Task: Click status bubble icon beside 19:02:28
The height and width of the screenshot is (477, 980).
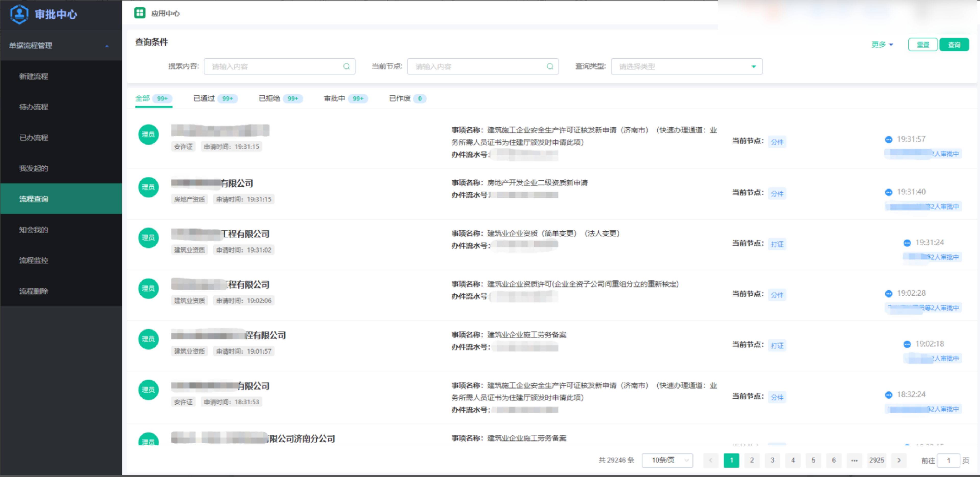Action: [x=888, y=294]
